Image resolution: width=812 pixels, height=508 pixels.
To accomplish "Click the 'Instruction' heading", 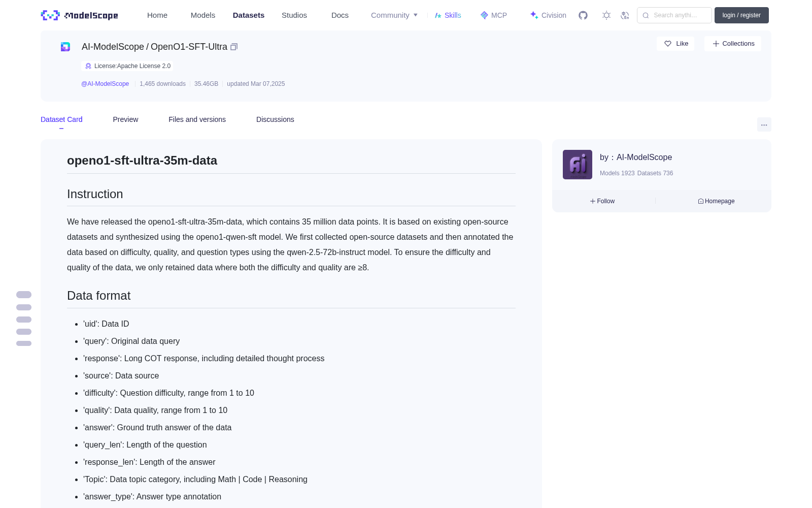I will pyautogui.click(x=95, y=194).
